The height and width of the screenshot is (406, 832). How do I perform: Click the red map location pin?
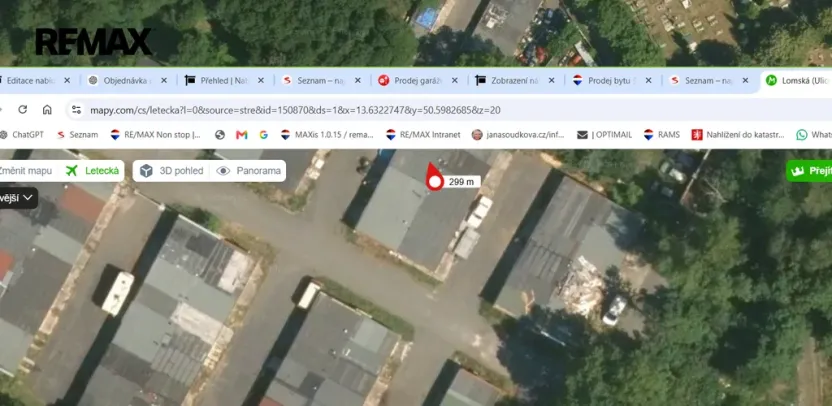[x=435, y=177]
